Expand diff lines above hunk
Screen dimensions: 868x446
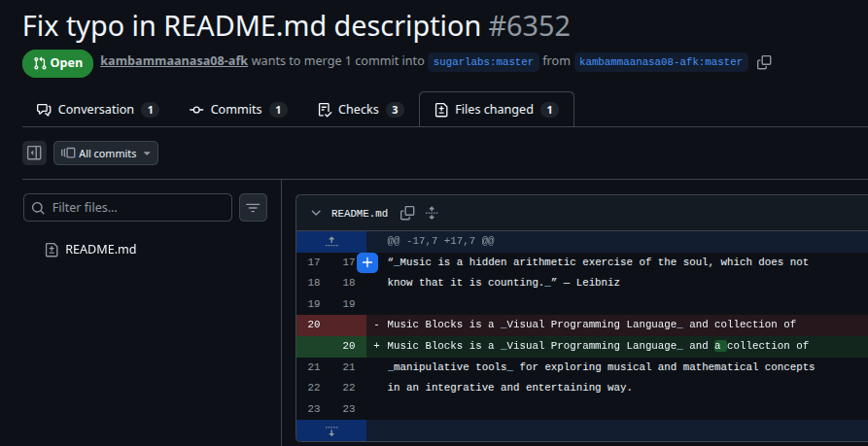[x=331, y=241]
